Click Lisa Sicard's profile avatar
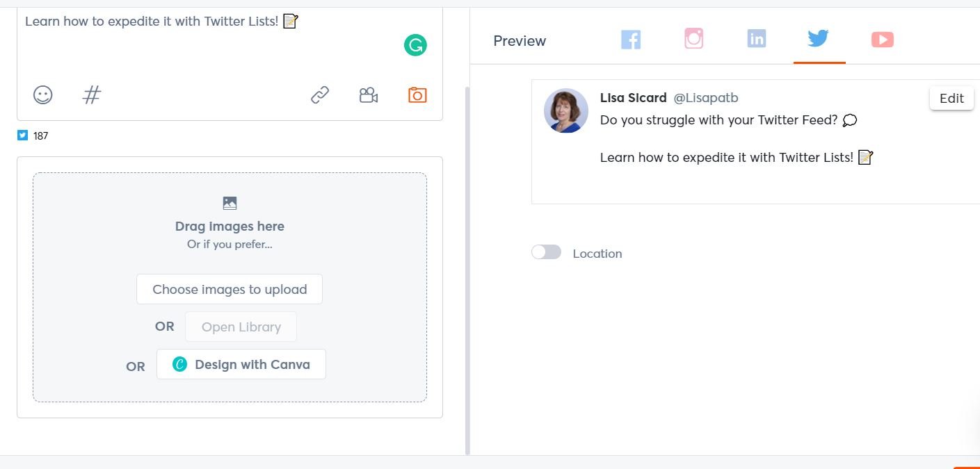 565,110
